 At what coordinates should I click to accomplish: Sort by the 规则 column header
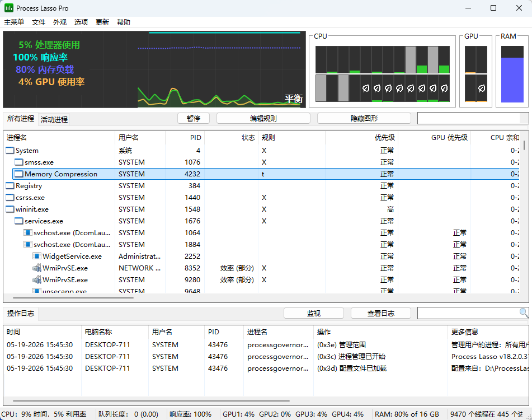pos(292,138)
